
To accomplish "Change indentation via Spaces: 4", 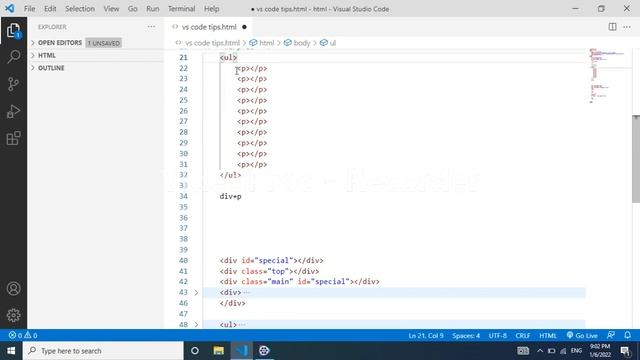I will [466, 336].
